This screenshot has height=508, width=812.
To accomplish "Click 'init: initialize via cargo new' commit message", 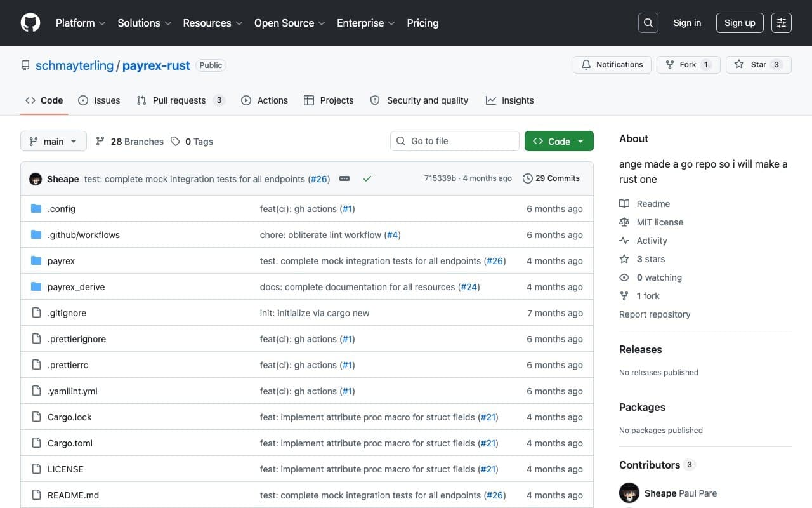I will [315, 313].
